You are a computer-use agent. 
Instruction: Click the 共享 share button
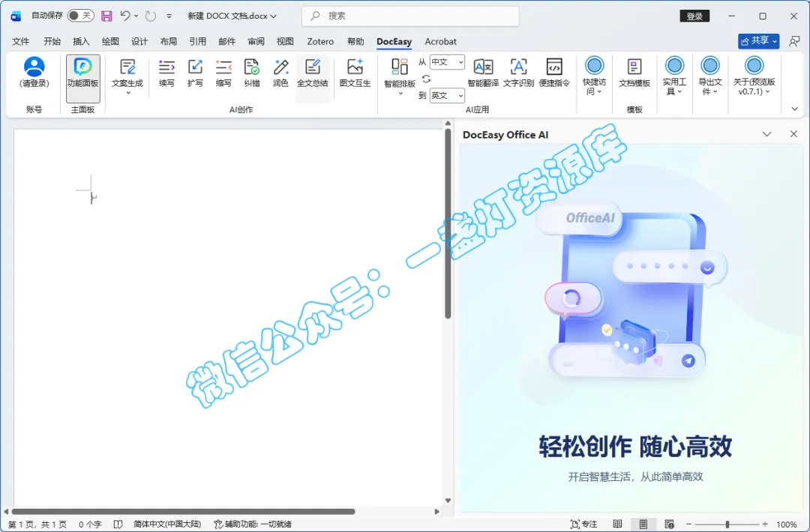pos(758,40)
